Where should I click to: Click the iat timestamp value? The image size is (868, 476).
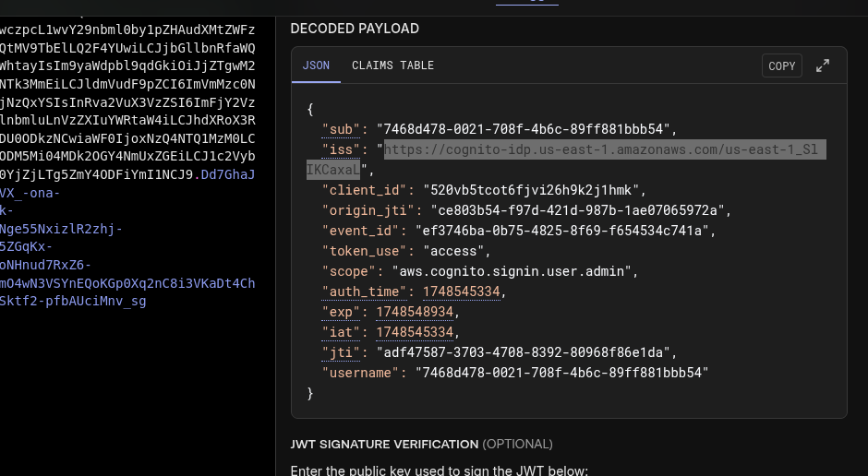coord(415,332)
